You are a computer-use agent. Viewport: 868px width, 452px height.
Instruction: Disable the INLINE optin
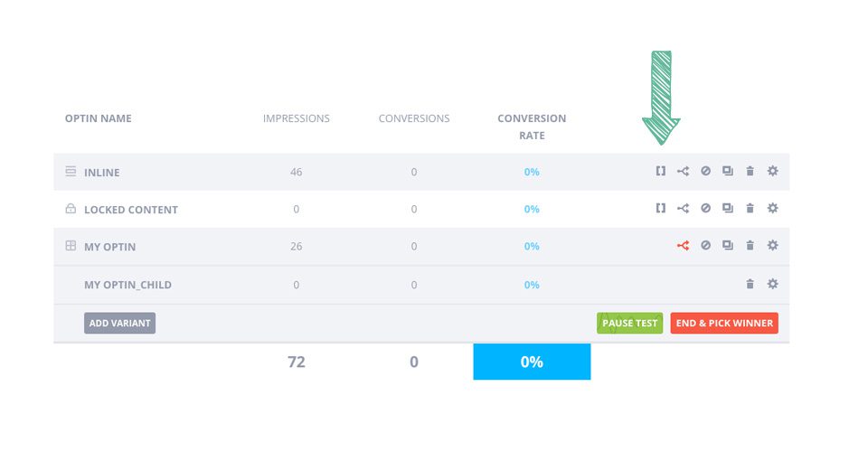point(705,172)
